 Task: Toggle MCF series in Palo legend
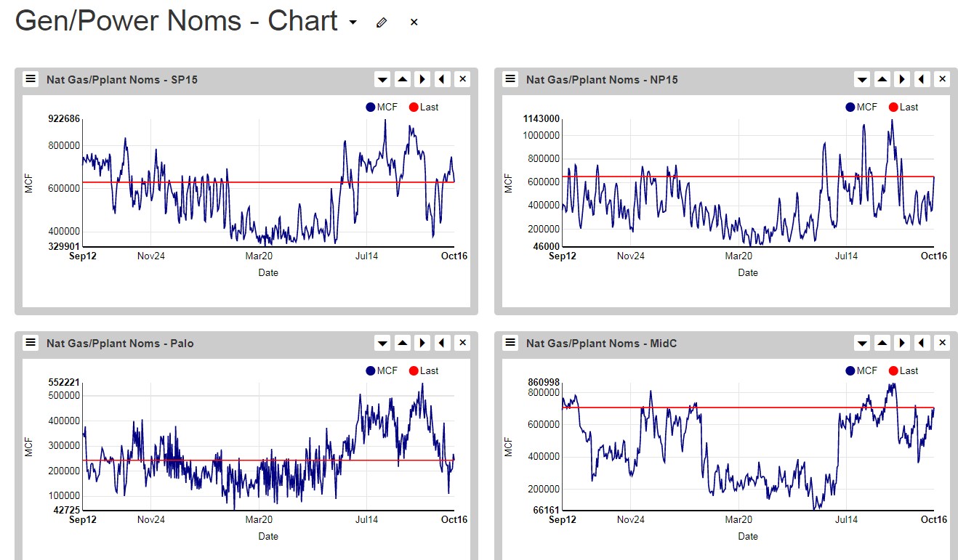click(x=382, y=370)
